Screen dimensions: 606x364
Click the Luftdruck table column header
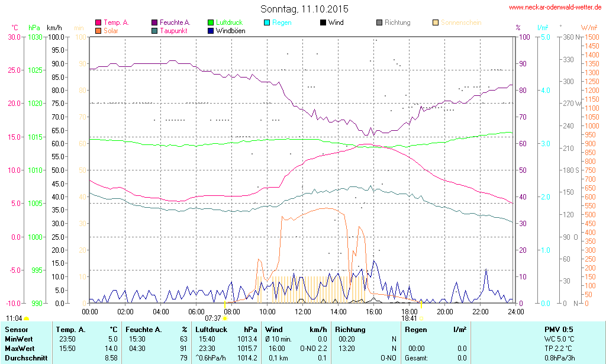(x=212, y=329)
